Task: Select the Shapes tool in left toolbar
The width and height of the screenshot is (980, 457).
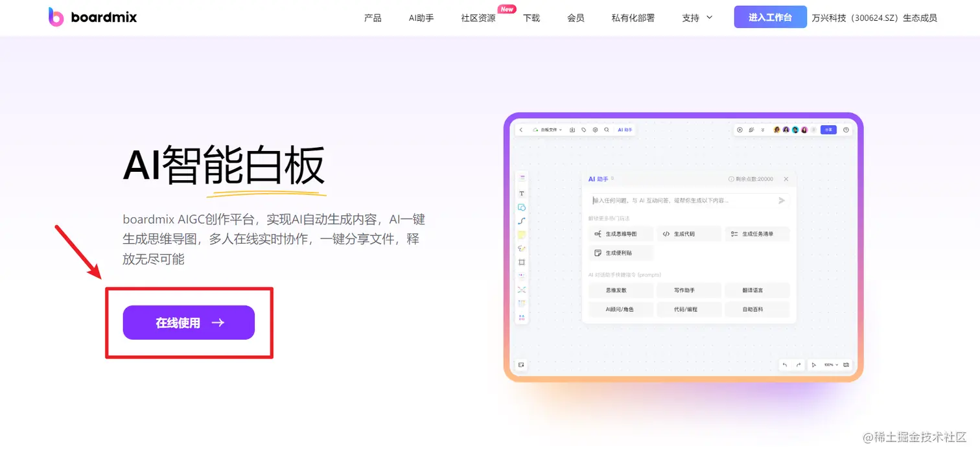Action: tap(522, 207)
